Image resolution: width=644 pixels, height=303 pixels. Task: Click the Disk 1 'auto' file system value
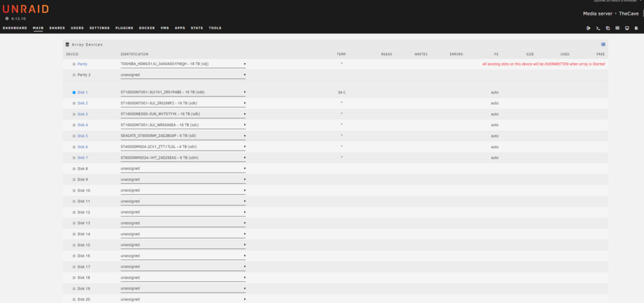(495, 92)
